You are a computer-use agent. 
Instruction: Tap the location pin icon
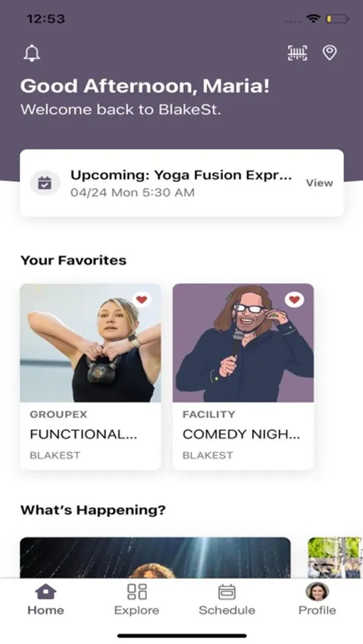pos(329,52)
